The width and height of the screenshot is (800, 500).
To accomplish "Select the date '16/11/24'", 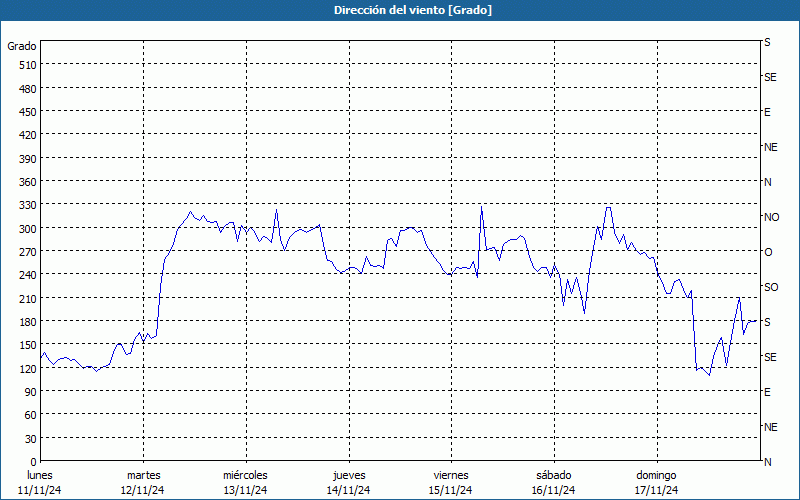I will point(554,490).
